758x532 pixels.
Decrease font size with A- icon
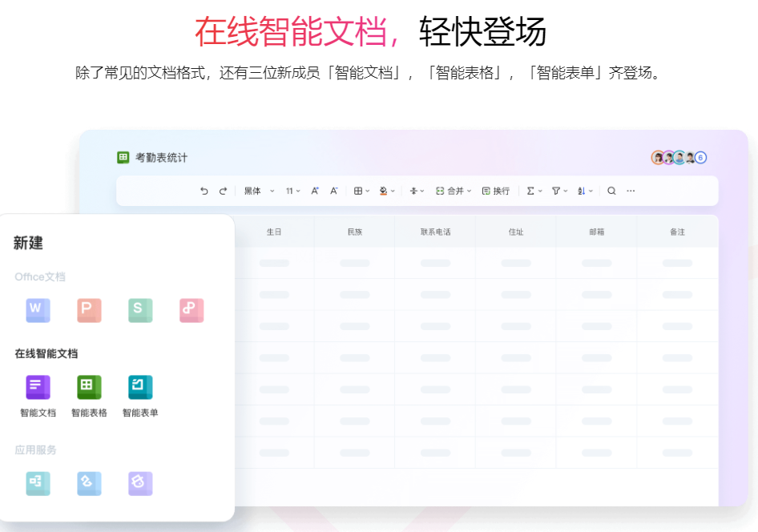pos(333,191)
